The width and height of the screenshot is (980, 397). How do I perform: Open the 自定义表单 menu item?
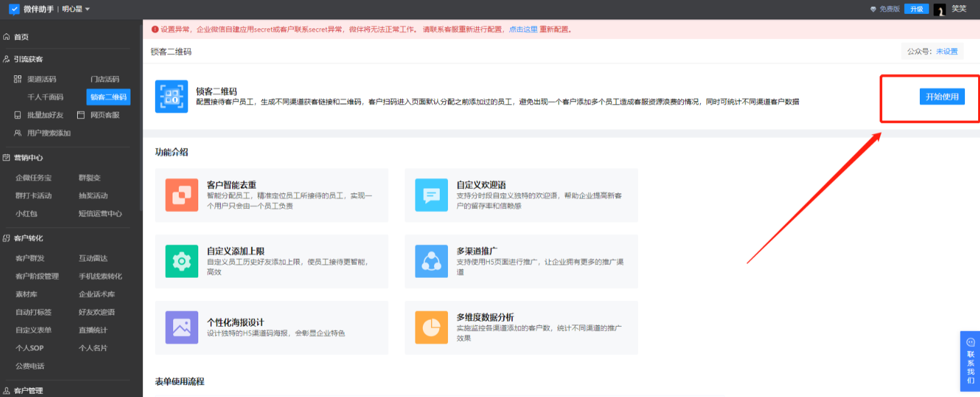click(33, 330)
